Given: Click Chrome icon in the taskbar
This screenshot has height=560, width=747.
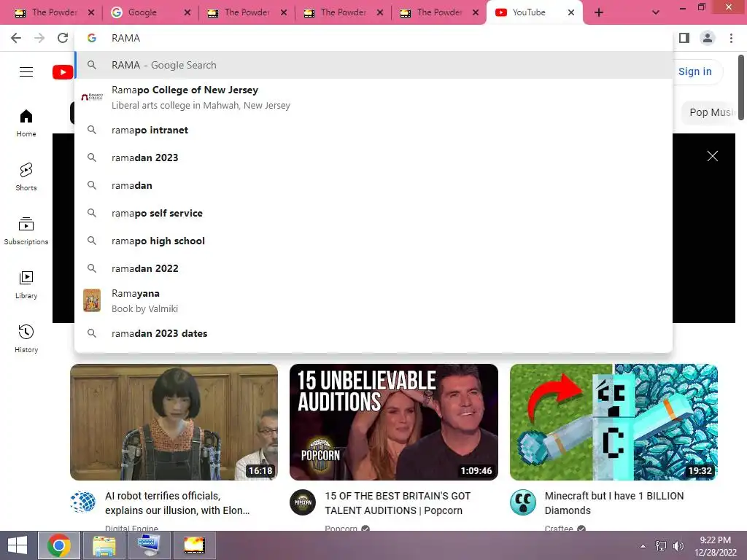Looking at the screenshot, I should click(x=59, y=545).
